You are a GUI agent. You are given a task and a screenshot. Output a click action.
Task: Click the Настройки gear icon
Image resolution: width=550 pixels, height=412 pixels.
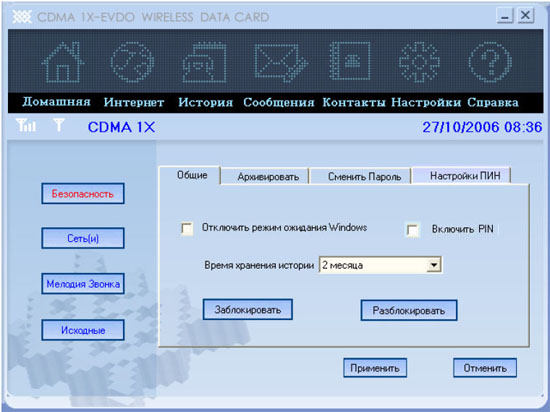point(419,62)
